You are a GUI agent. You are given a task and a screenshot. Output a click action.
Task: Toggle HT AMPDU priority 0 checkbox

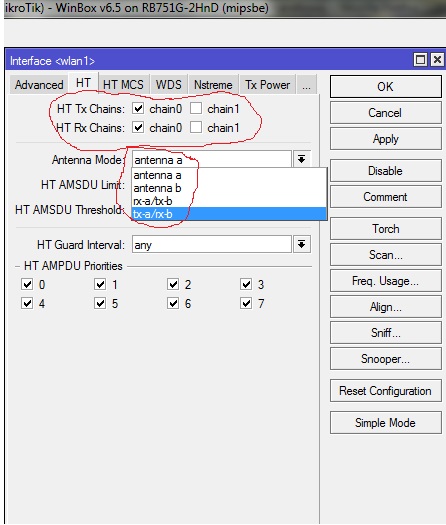pos(27,284)
